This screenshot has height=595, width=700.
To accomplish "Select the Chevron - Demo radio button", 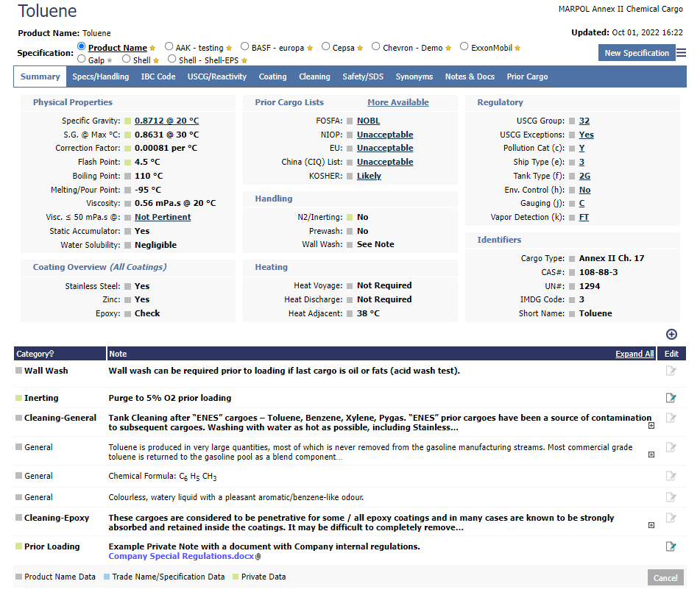I will tap(375, 46).
